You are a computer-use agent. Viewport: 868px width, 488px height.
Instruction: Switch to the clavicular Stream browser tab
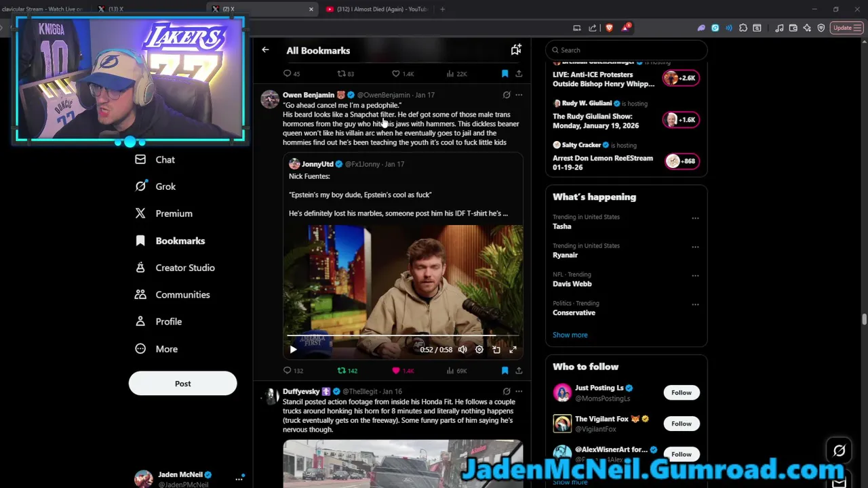point(42,9)
